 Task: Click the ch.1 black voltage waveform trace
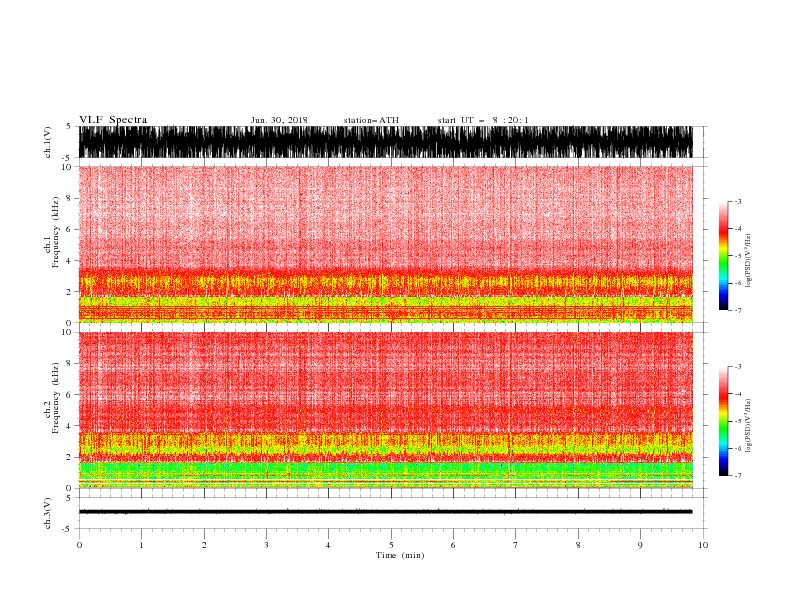point(385,142)
